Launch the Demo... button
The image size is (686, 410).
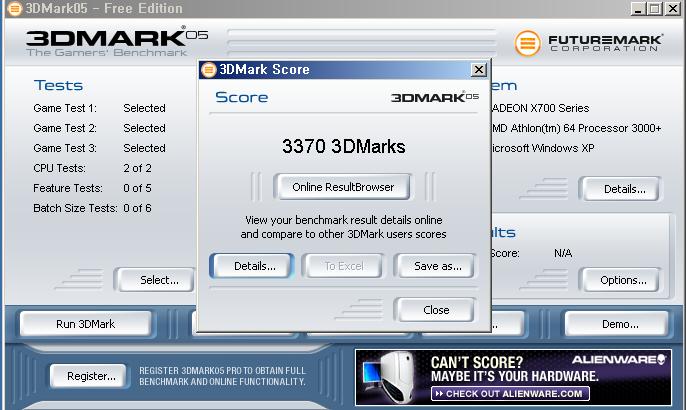[618, 324]
